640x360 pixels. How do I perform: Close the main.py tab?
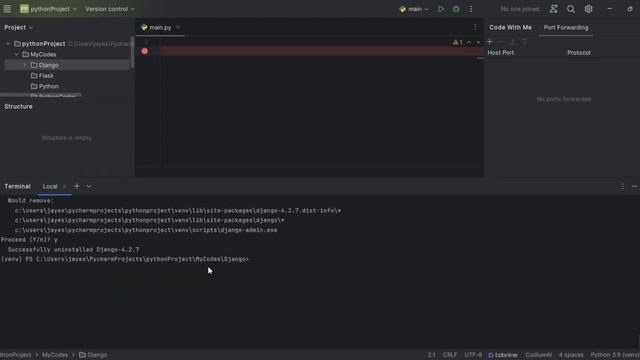tap(178, 27)
